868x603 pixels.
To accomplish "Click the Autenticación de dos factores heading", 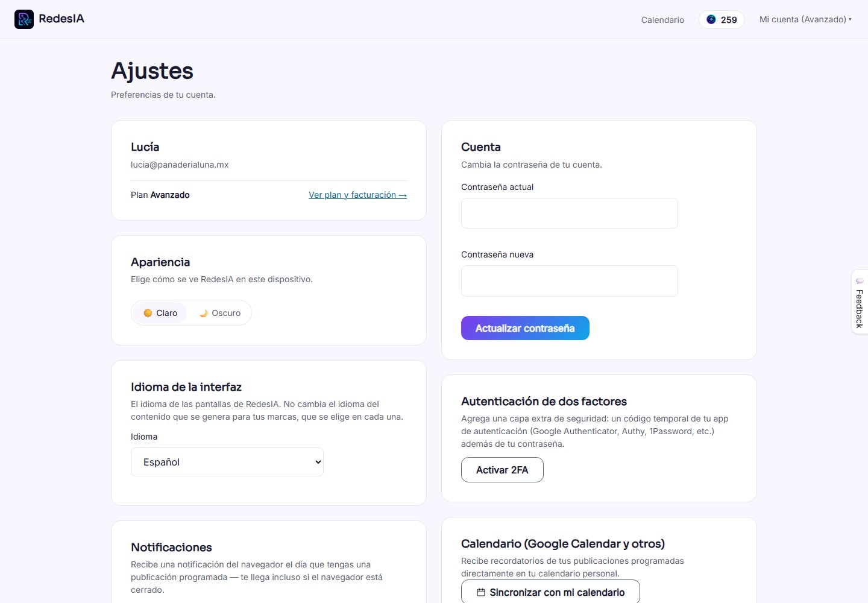I will tap(544, 402).
